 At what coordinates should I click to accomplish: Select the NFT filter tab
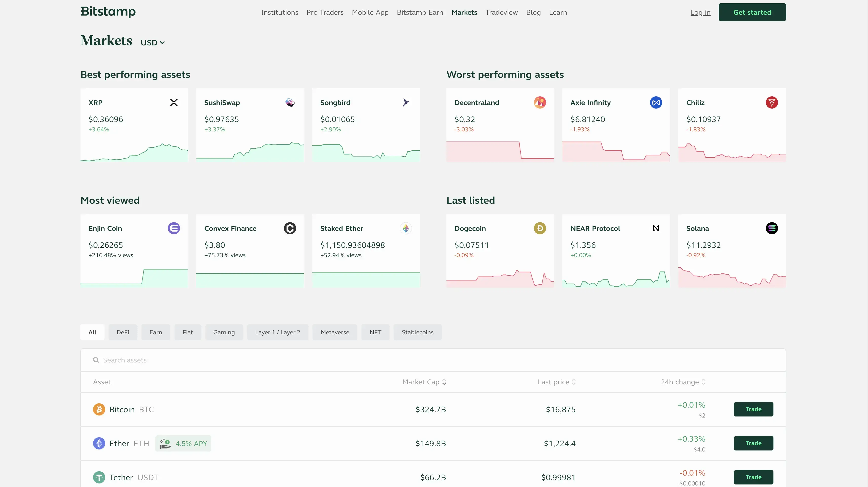[375, 332]
